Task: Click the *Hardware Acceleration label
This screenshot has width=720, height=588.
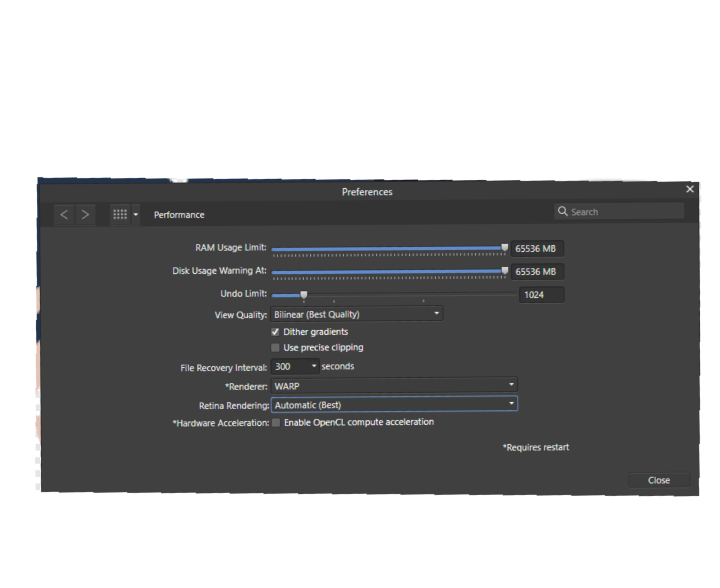Action: pos(221,423)
